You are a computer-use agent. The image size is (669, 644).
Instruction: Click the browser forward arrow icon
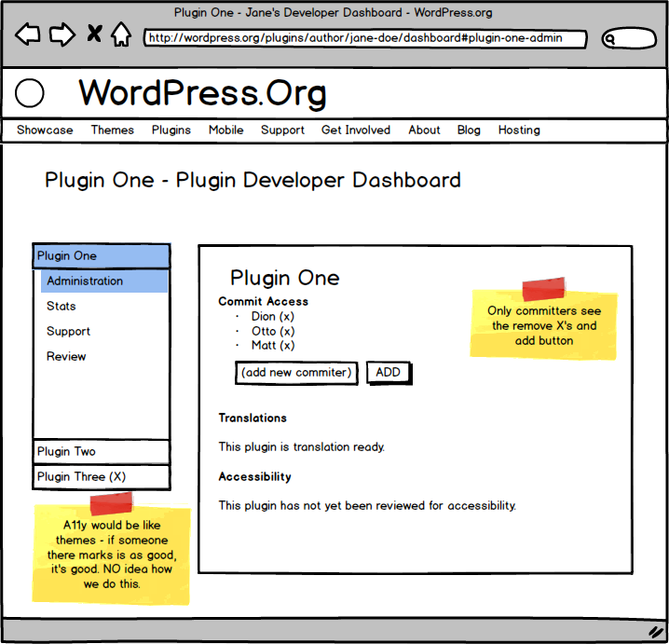[x=61, y=35]
